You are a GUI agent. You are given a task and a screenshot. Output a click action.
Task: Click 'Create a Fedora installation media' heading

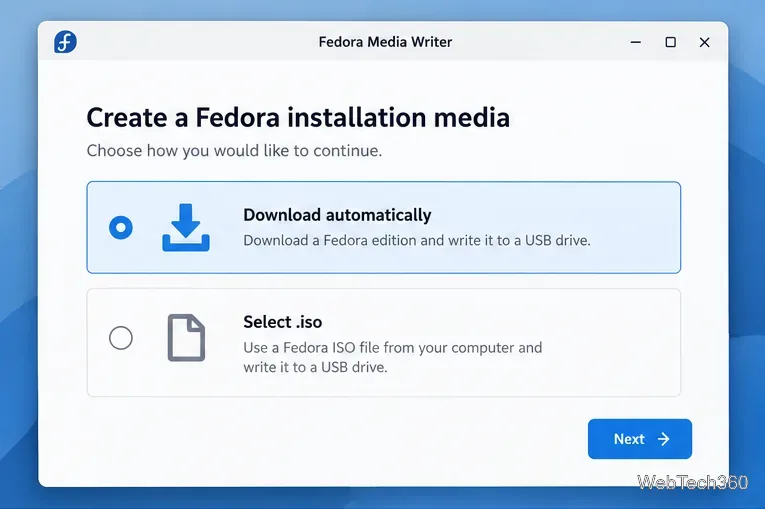pos(298,118)
